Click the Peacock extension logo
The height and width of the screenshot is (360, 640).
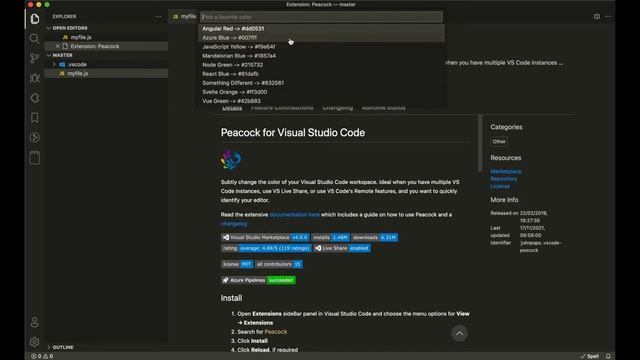pos(231,159)
